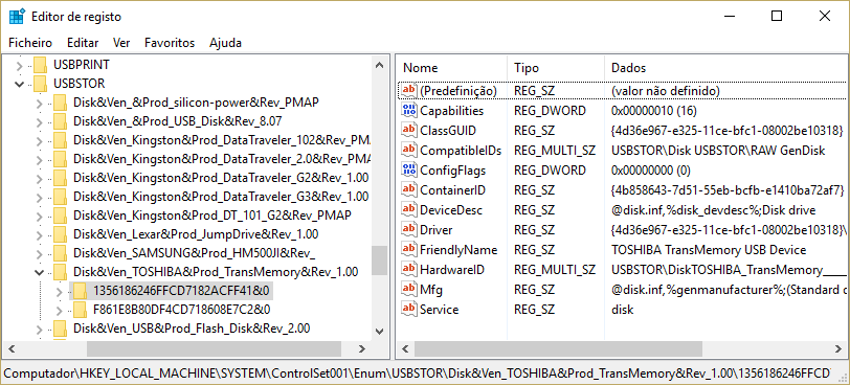Open the Ajuda menu
The width and height of the screenshot is (850, 386).
(226, 43)
